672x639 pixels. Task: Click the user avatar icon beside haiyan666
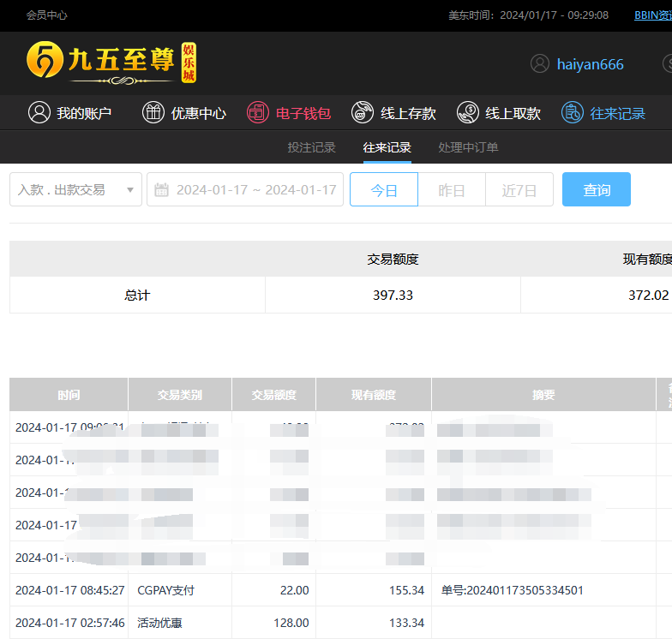(540, 64)
